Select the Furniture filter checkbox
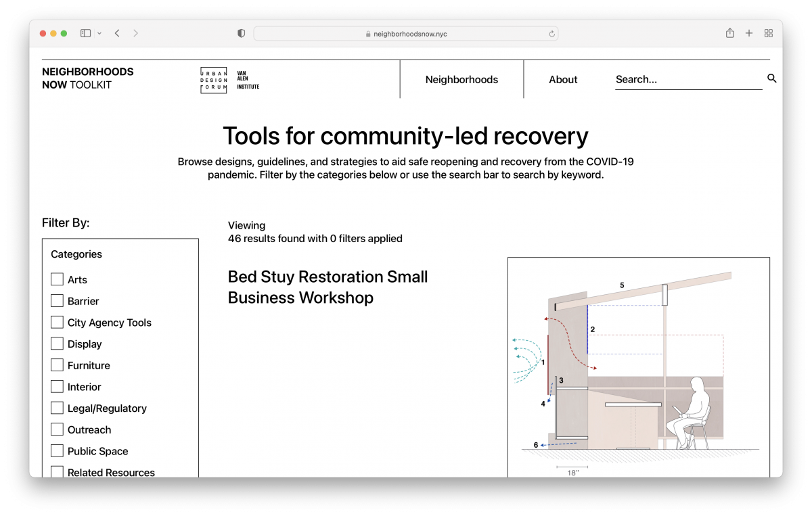The width and height of the screenshot is (812, 516). coord(58,365)
